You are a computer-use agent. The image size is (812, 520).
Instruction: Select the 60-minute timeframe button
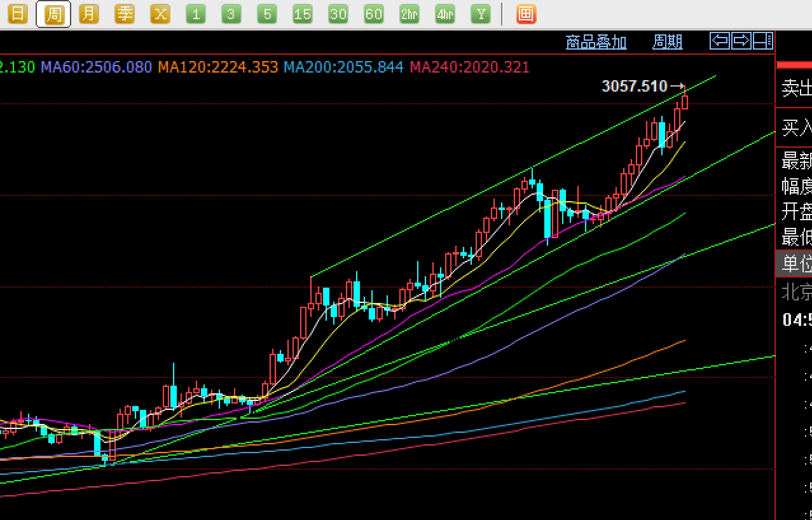[374, 14]
